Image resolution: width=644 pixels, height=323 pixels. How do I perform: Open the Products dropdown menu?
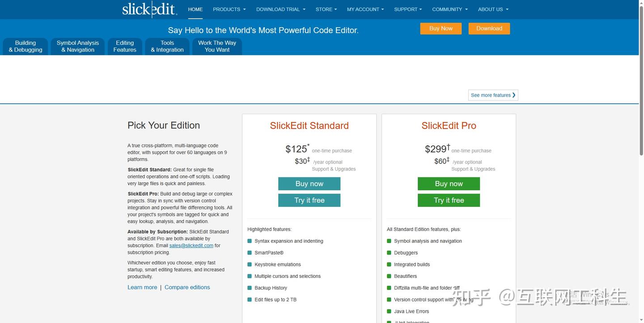point(229,9)
